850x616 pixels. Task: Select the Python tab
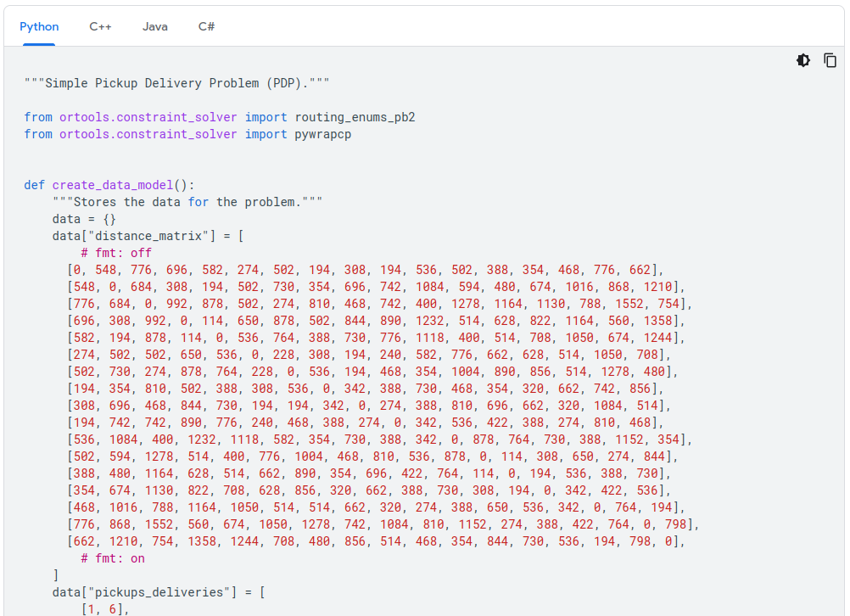point(38,26)
